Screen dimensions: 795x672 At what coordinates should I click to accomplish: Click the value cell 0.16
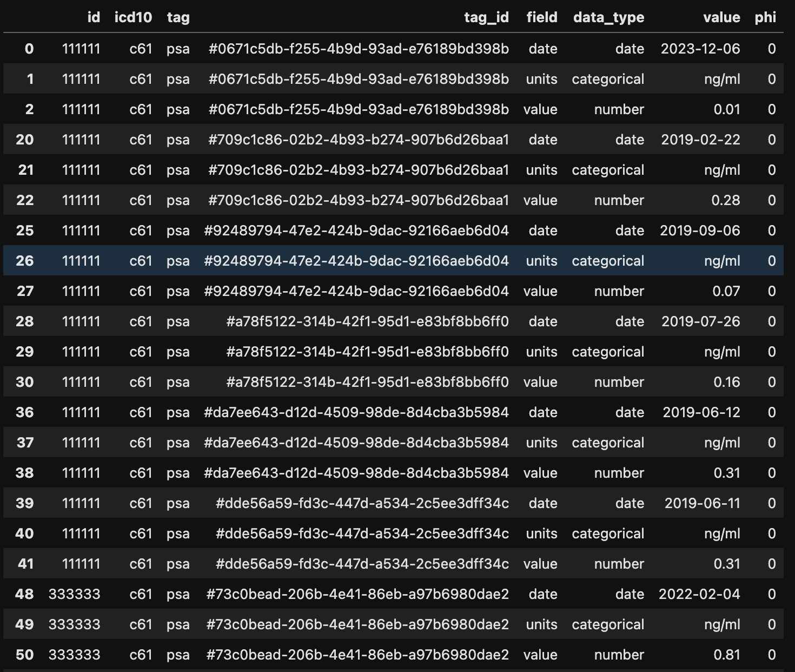pos(726,382)
